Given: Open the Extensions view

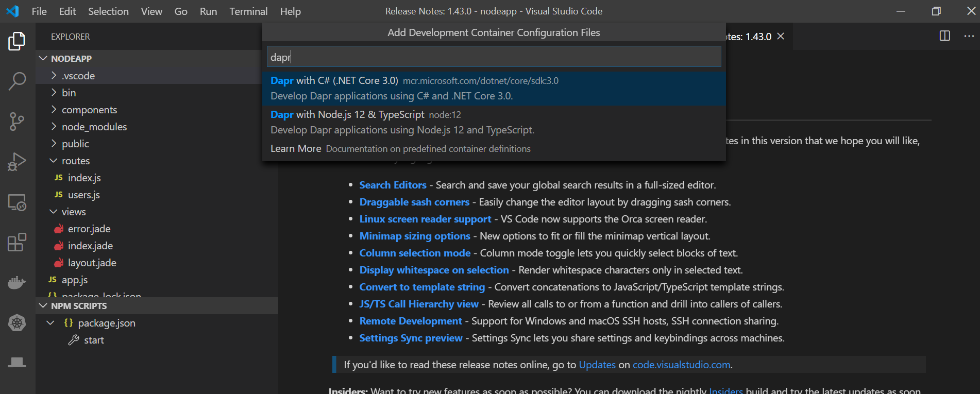Looking at the screenshot, I should point(17,243).
